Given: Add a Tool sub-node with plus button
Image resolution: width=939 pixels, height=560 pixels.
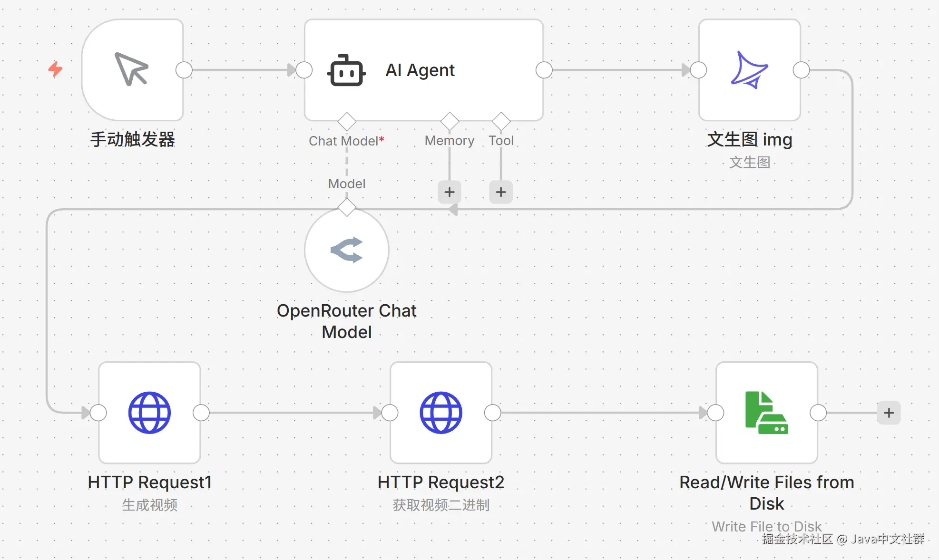Looking at the screenshot, I should (x=501, y=192).
